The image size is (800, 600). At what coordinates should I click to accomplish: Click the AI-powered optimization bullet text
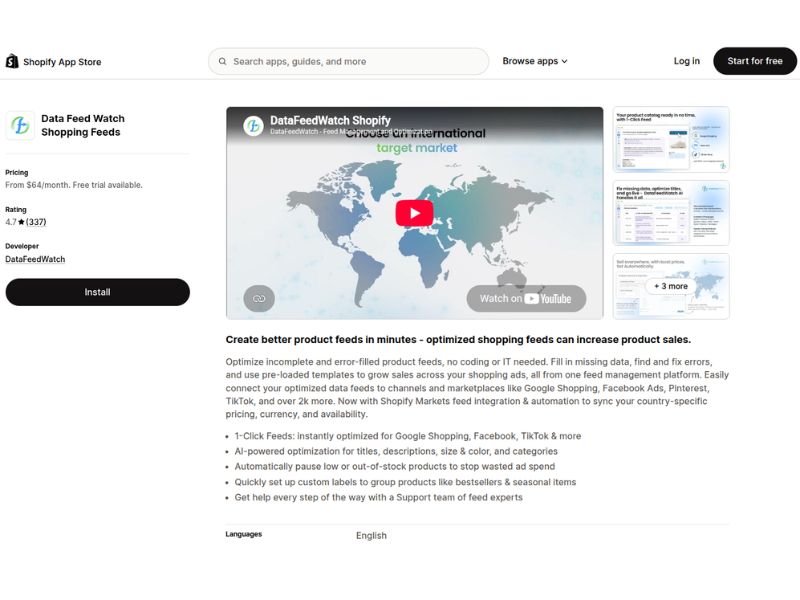(x=396, y=451)
